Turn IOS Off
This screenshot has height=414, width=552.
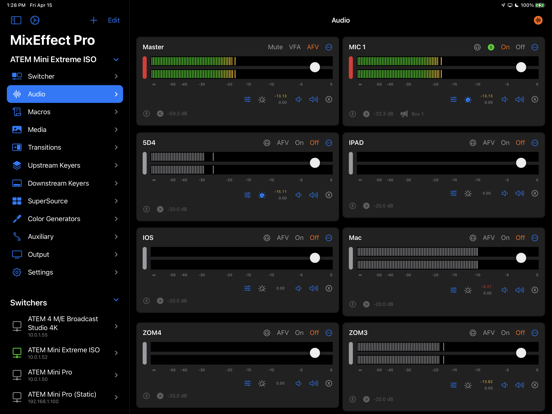click(314, 238)
